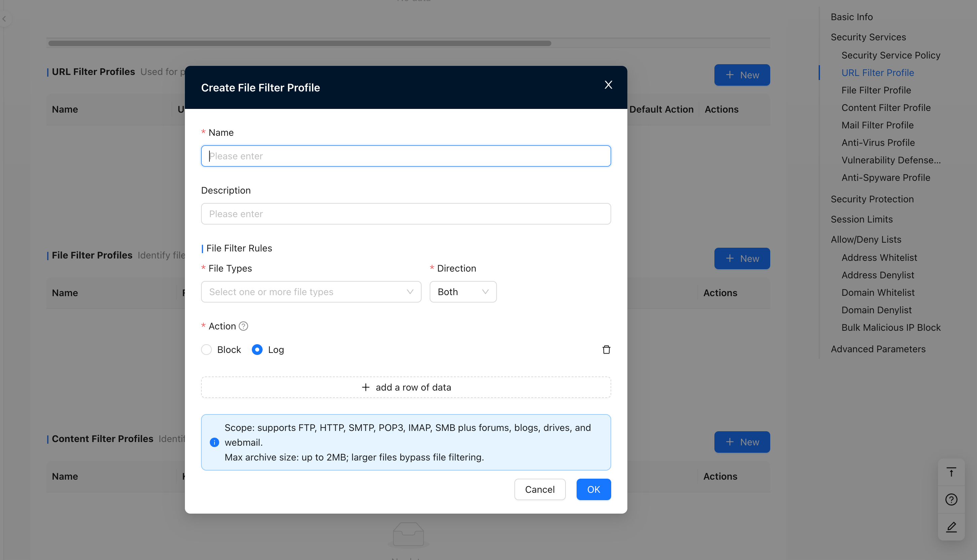This screenshot has height=560, width=977.
Task: Focus the Description input field
Action: tap(406, 214)
